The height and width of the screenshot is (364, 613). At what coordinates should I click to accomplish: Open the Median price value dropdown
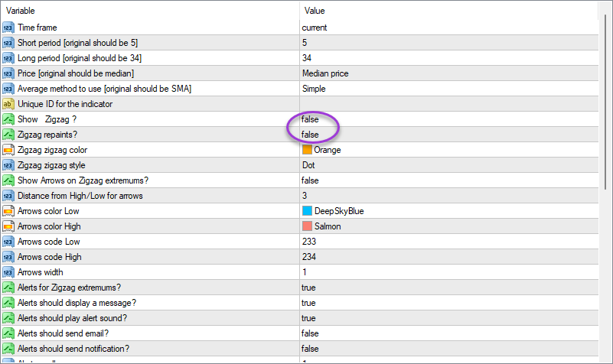[325, 73]
